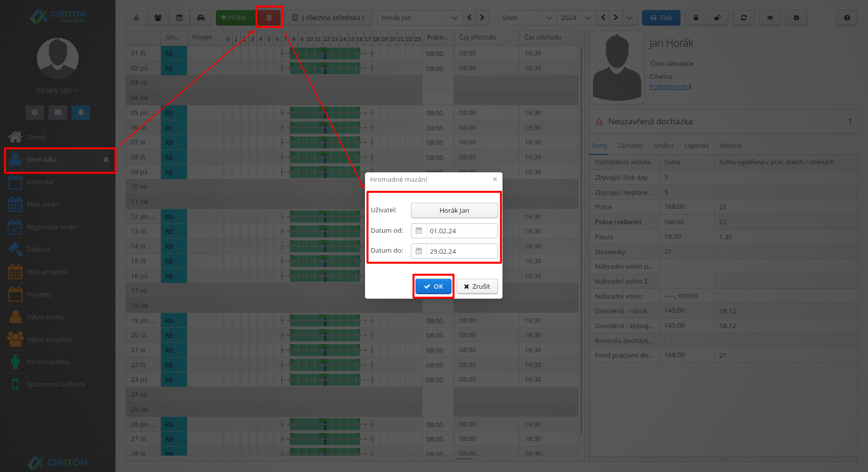Open Kalendář in the sidebar
The image size is (868, 472).
click(x=58, y=182)
